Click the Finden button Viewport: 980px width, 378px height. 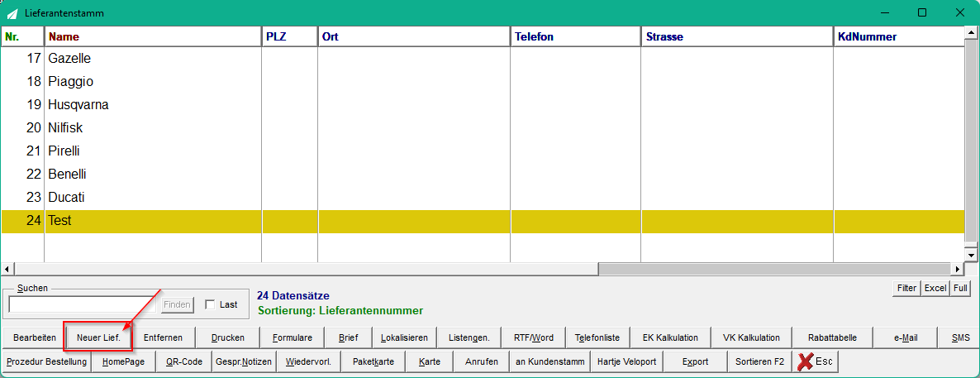click(177, 304)
